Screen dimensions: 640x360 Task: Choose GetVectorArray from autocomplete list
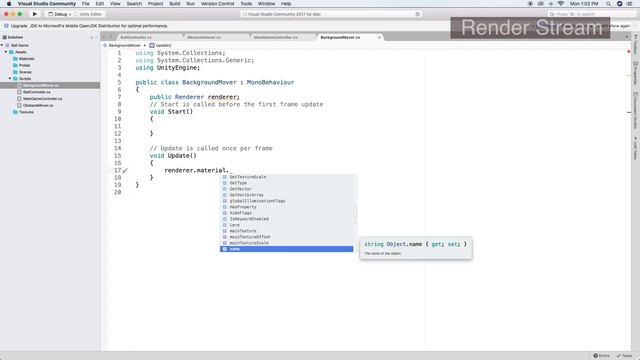click(x=286, y=195)
